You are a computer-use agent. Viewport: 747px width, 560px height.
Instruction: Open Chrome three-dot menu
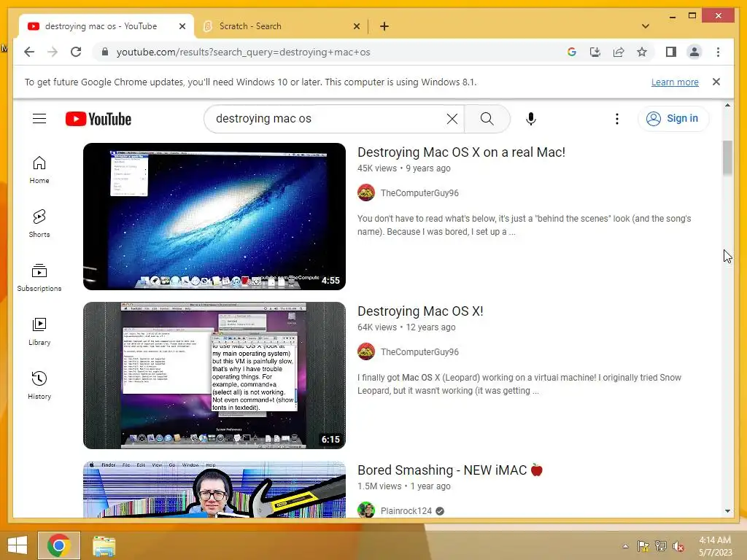[x=718, y=52]
